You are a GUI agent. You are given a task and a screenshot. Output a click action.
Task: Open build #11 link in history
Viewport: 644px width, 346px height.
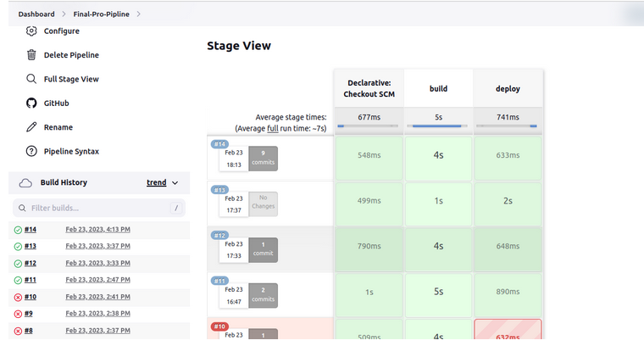(x=31, y=280)
